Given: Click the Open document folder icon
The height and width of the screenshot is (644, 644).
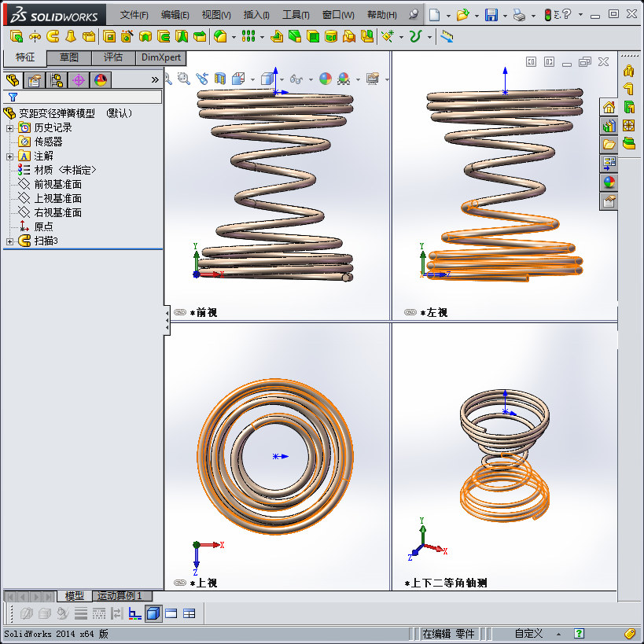Looking at the screenshot, I should click(463, 15).
